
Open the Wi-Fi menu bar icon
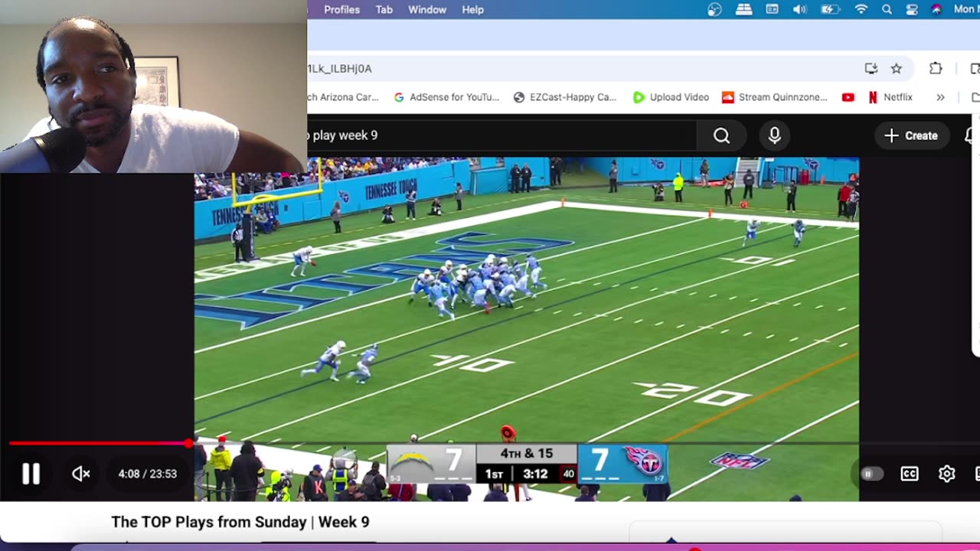[861, 9]
